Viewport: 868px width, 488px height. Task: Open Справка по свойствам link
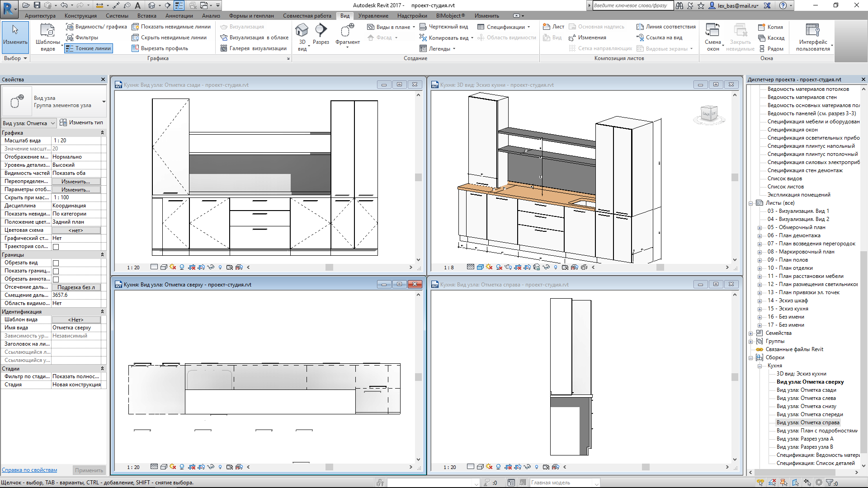[x=29, y=470]
